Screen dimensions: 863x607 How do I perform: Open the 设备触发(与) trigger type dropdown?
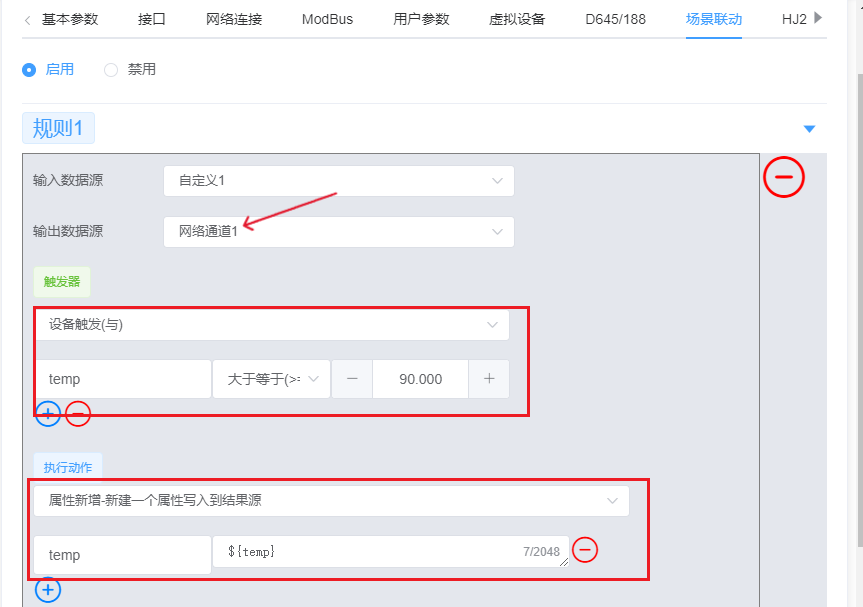point(272,325)
